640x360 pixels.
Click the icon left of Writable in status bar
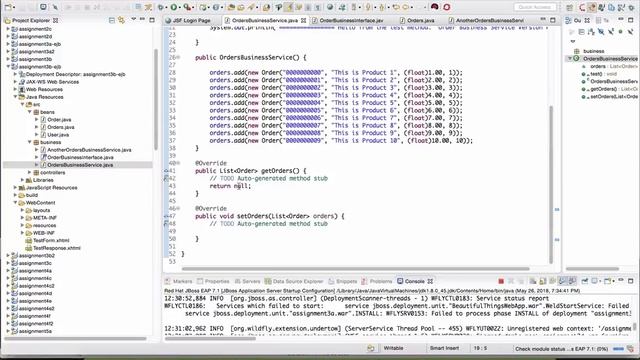pyautogui.click(x=371, y=348)
